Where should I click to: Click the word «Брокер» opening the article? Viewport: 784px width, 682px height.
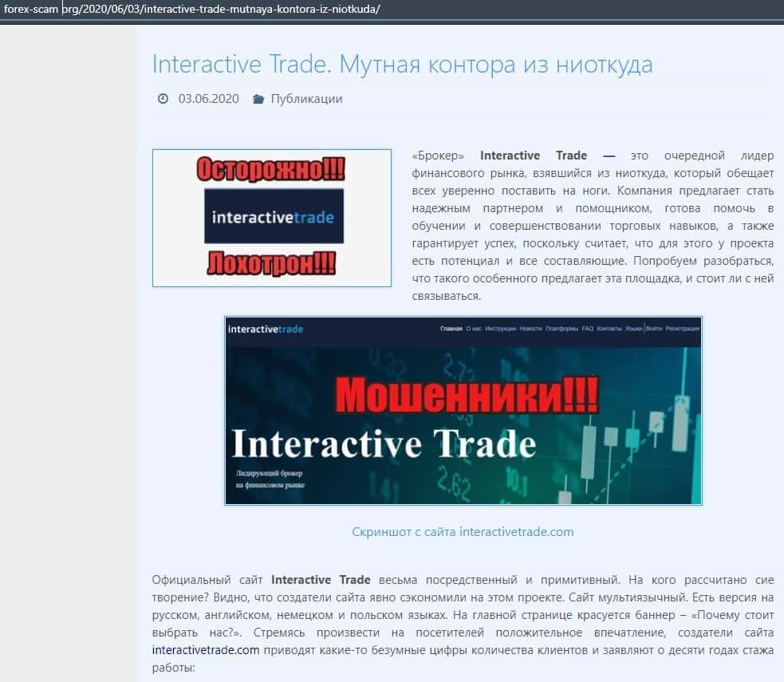tap(438, 156)
